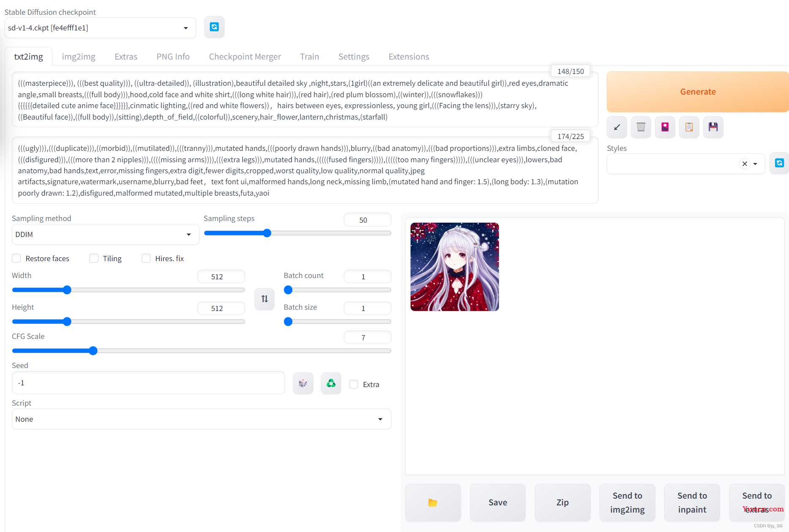Open the Stable Diffusion checkpoint dropdown

point(100,28)
